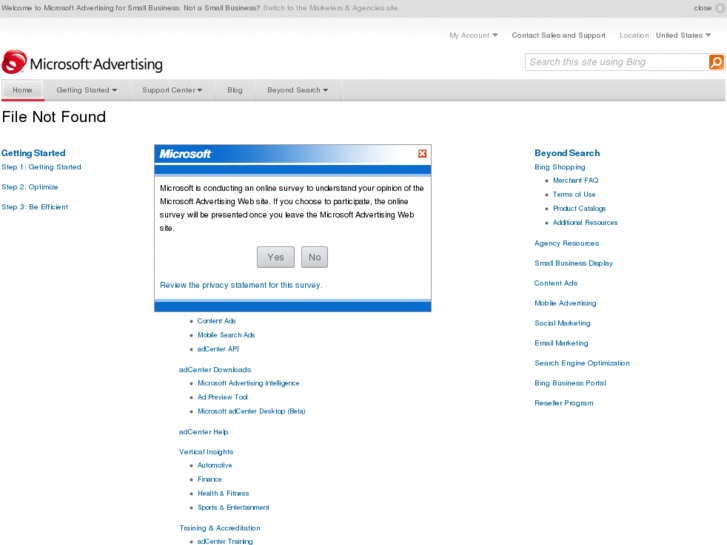The width and height of the screenshot is (727, 545).
Task: Open Mobile Advertising link
Action: pyautogui.click(x=565, y=303)
